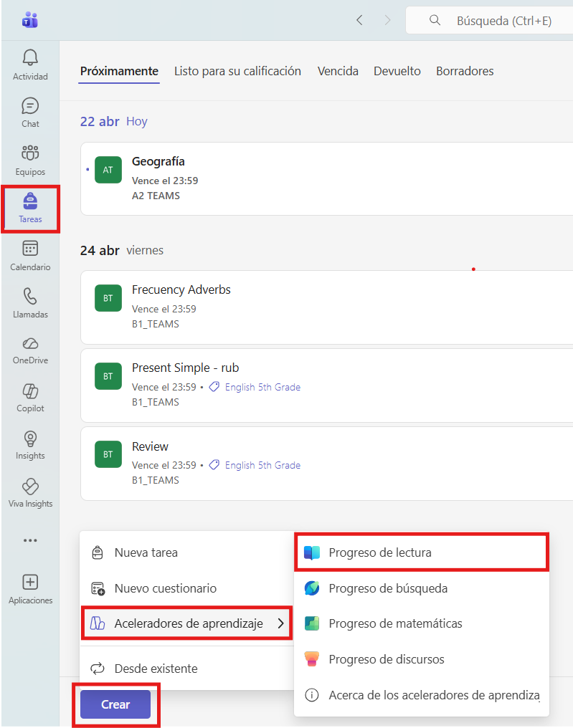Click B1_TEAMS under Frecuency Adverbs

(x=155, y=324)
